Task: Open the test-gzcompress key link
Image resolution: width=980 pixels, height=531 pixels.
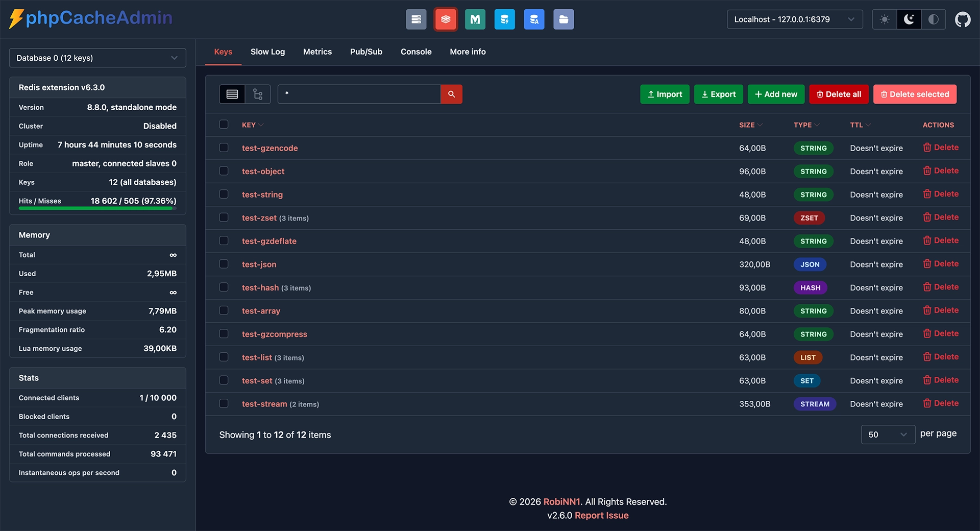Action: click(274, 334)
